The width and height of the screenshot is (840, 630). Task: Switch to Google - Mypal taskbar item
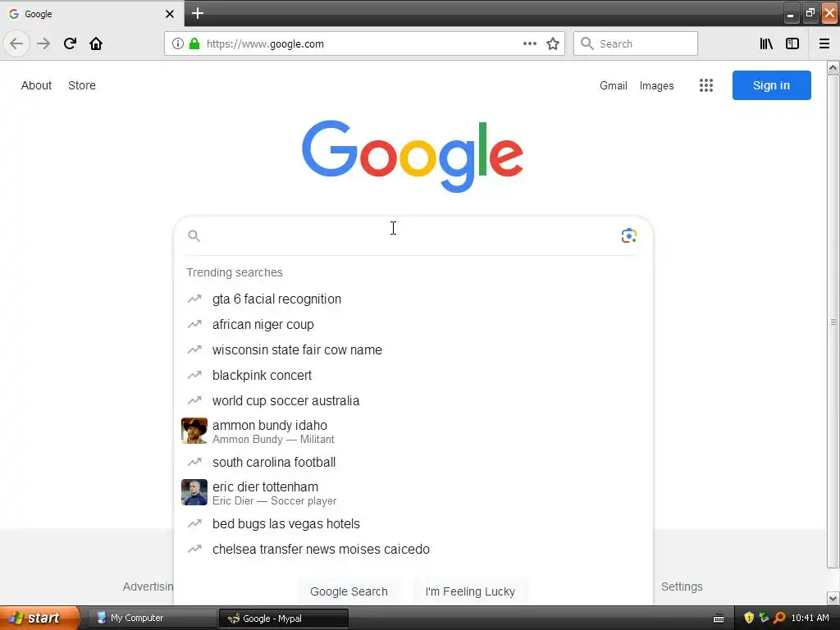point(283,619)
